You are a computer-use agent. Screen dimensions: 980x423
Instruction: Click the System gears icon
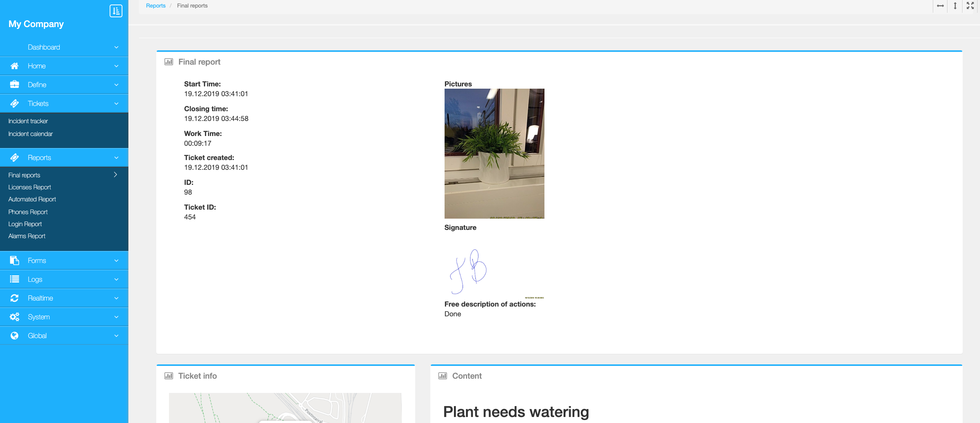point(15,317)
